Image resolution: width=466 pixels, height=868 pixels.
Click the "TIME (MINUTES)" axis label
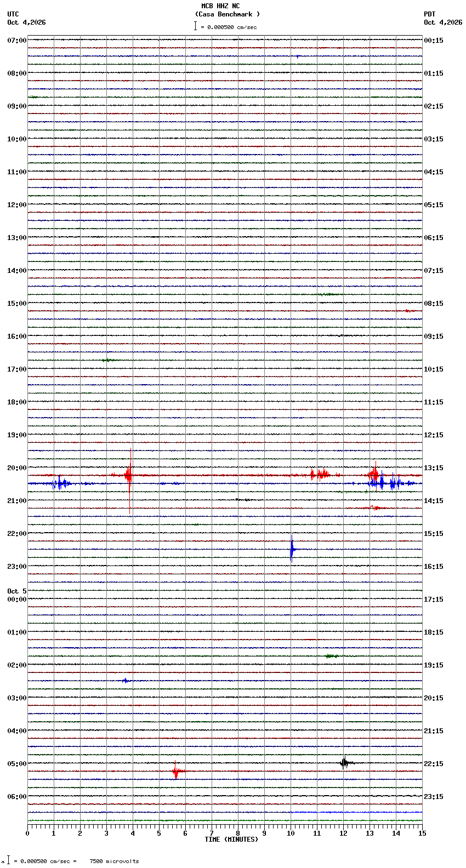point(231,840)
